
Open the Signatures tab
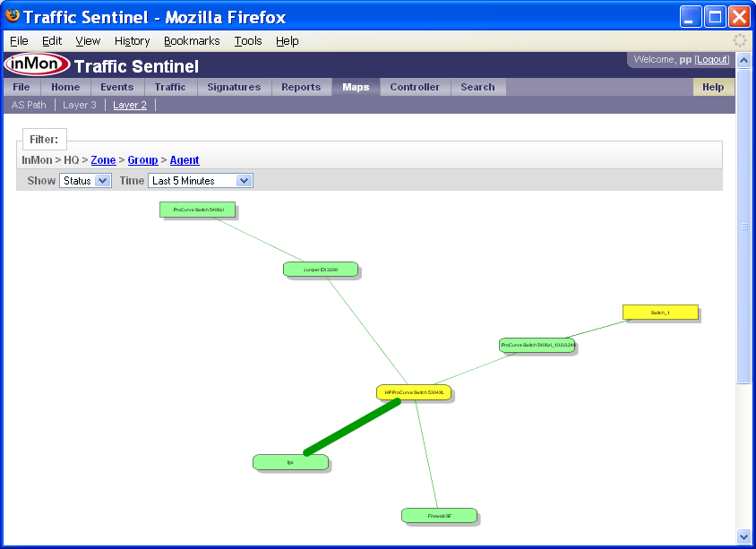pos(234,87)
